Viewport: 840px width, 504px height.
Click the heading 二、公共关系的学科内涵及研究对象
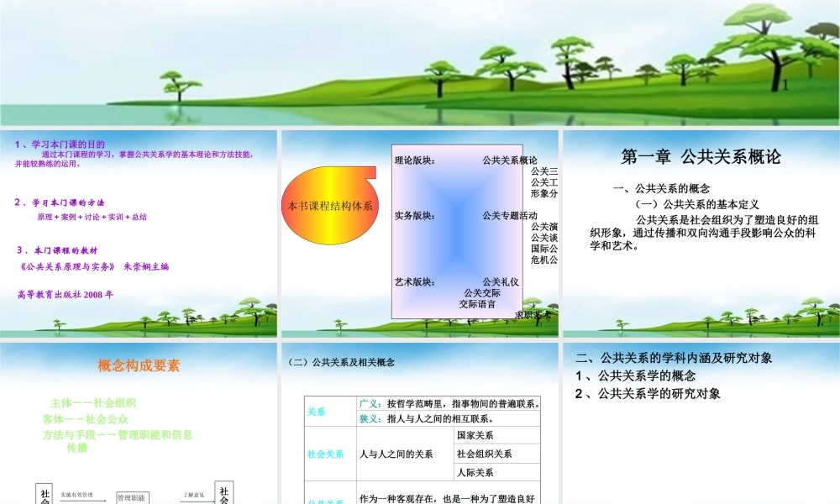tap(674, 359)
